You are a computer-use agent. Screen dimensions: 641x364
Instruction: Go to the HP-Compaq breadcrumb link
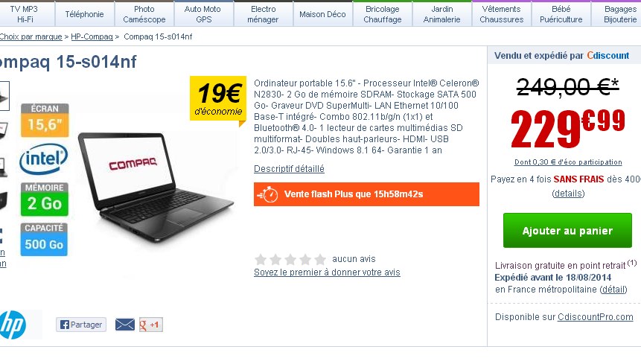click(x=92, y=36)
